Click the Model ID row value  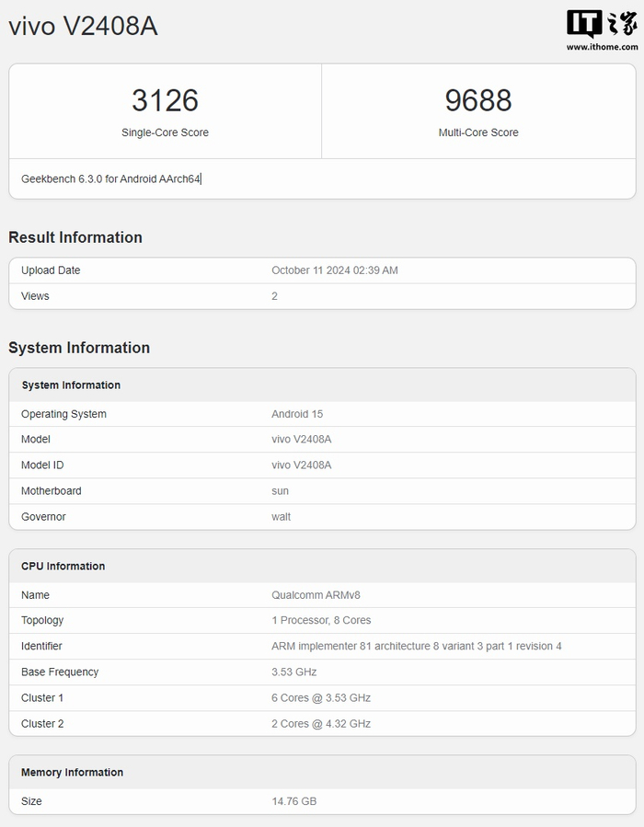pos(301,465)
